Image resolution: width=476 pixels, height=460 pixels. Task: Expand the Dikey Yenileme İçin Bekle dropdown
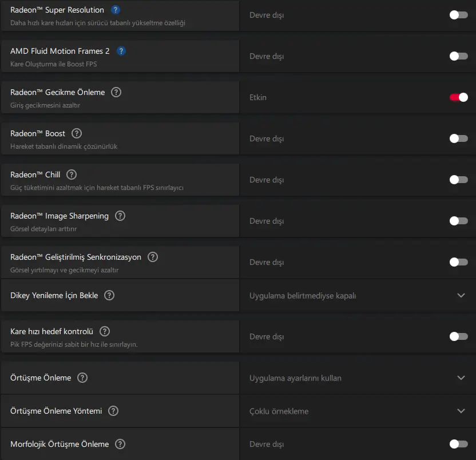pyautogui.click(x=358, y=295)
